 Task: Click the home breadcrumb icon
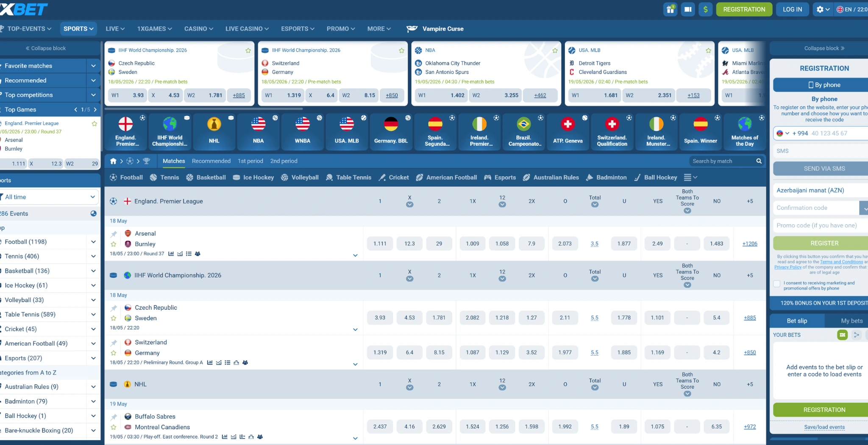(x=113, y=161)
